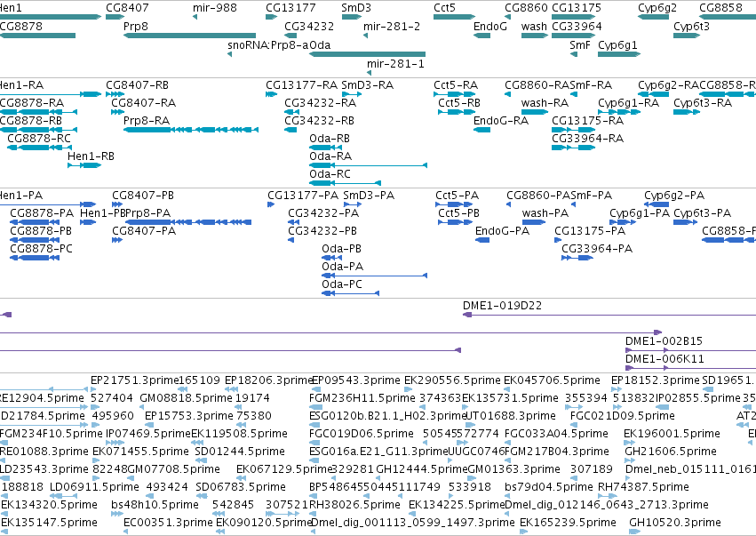Click the mir-281-2 gene label

pyautogui.click(x=392, y=27)
